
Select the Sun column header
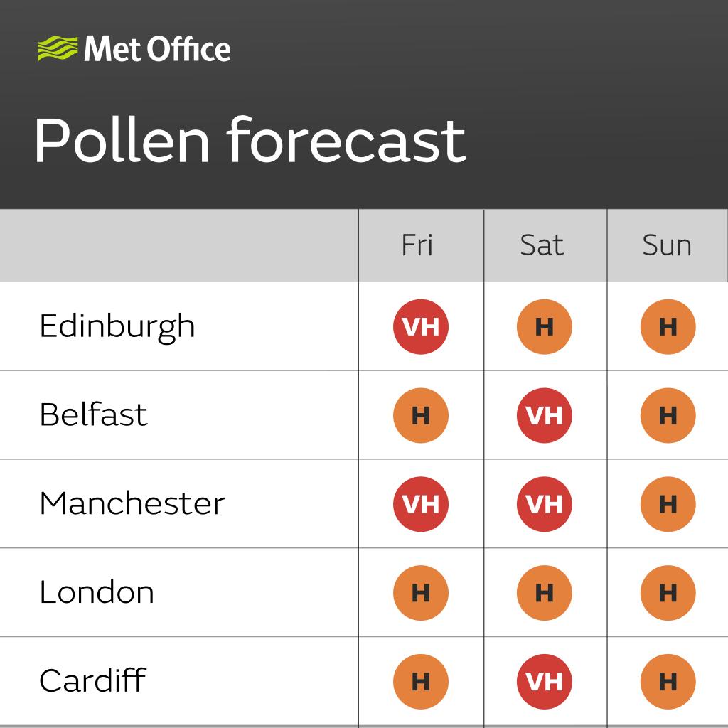point(667,245)
